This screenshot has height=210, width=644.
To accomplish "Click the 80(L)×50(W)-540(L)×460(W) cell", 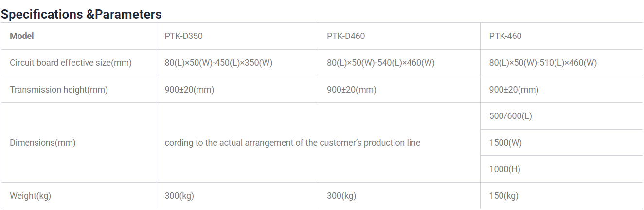I will tap(380, 63).
